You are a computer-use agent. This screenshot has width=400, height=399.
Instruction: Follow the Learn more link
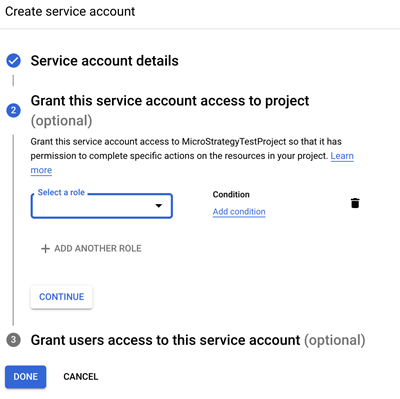click(342, 156)
